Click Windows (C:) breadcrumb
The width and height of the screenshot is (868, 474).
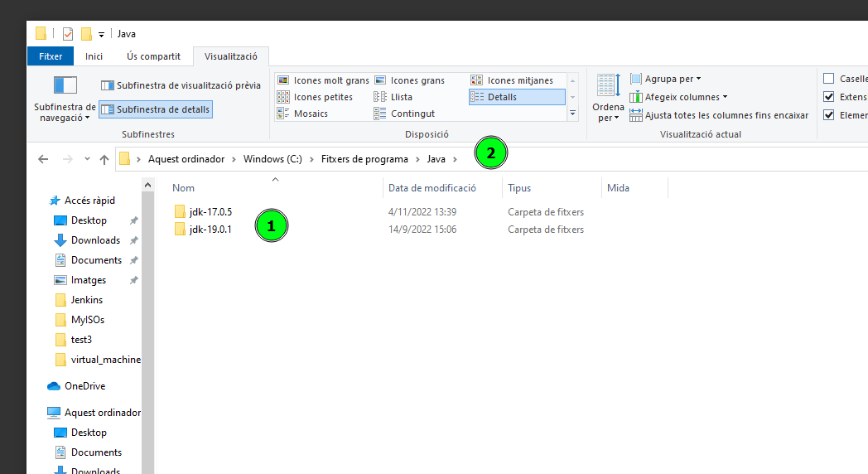[273, 159]
